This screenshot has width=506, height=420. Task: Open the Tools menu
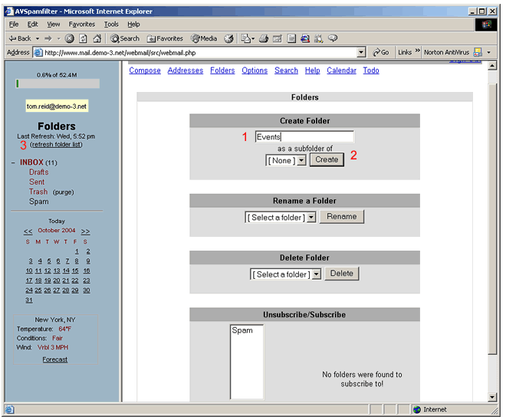click(x=111, y=24)
